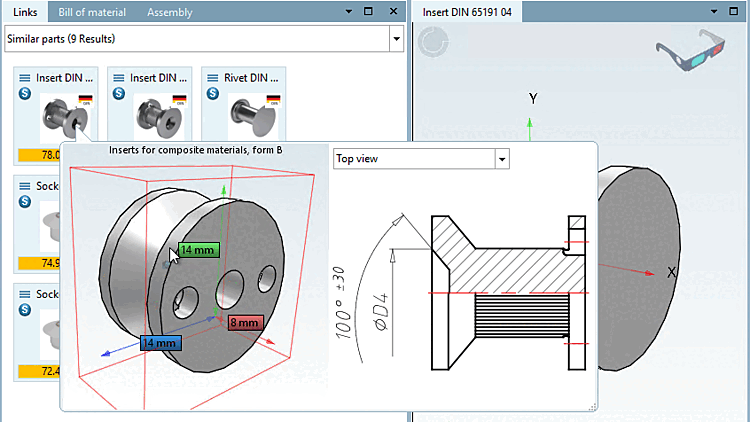The height and width of the screenshot is (422, 750).
Task: Click the green 14 mm dimension label
Action: [x=197, y=250]
